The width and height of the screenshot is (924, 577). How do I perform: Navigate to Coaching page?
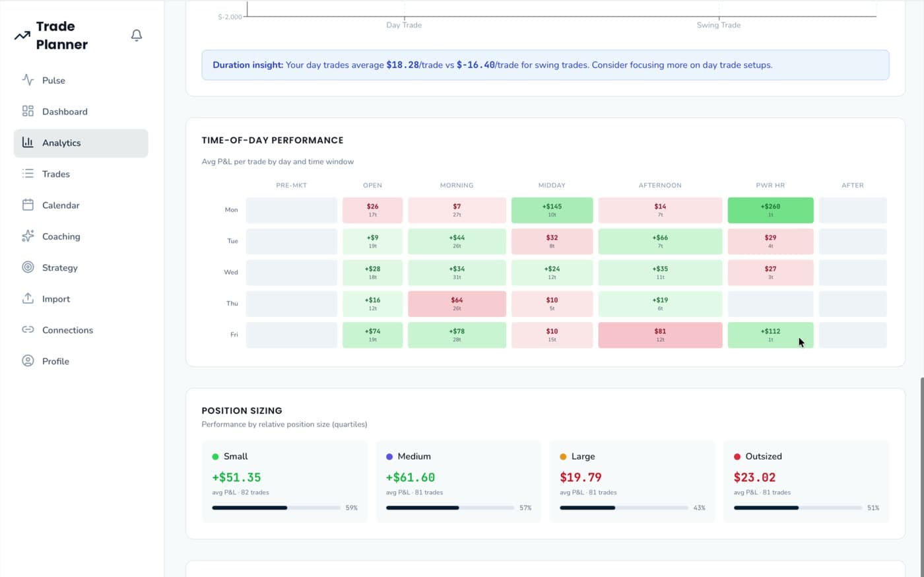pyautogui.click(x=81, y=236)
